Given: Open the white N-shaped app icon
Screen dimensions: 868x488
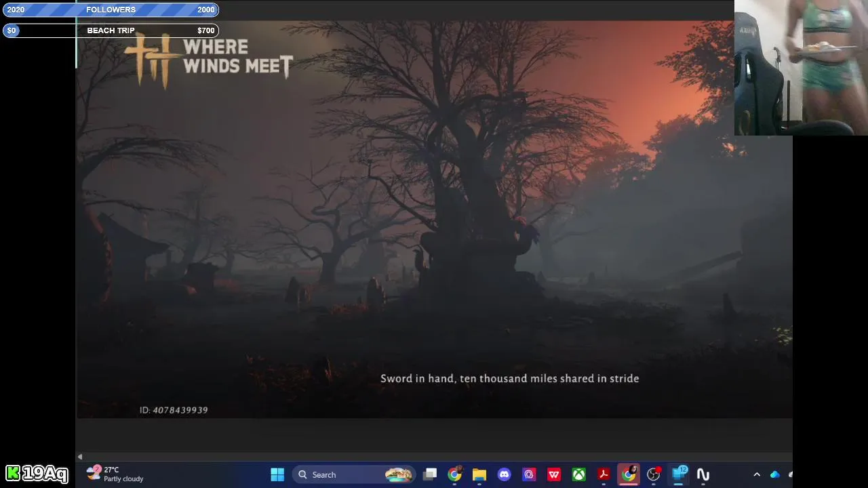Looking at the screenshot, I should tap(703, 474).
